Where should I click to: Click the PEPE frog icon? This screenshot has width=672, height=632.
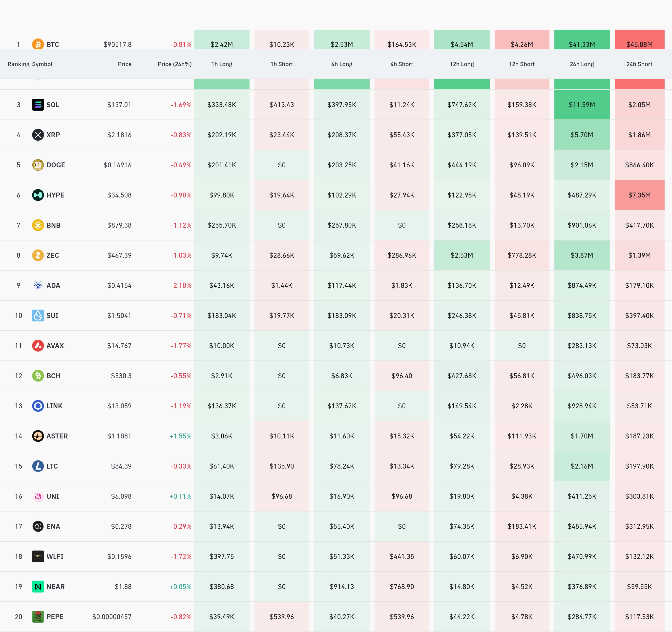(38, 616)
